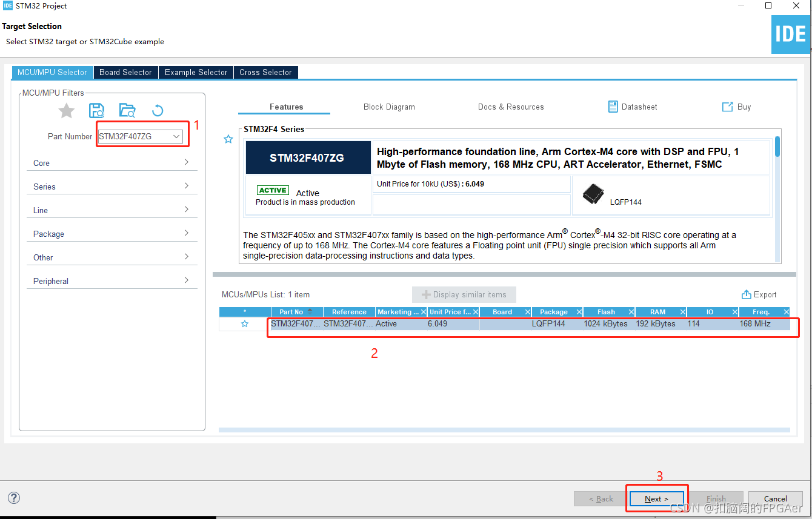Switch to Board Selector tab
812x519 pixels.
tap(125, 72)
